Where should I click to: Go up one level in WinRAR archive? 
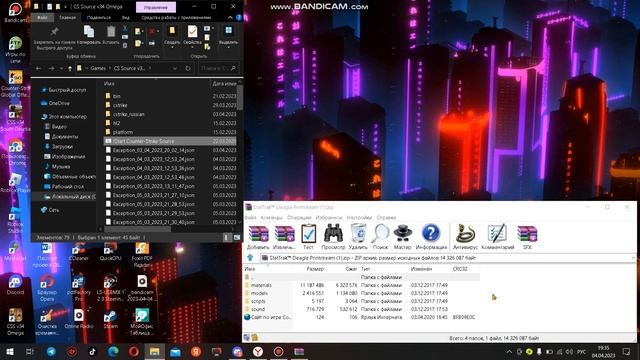[250, 258]
